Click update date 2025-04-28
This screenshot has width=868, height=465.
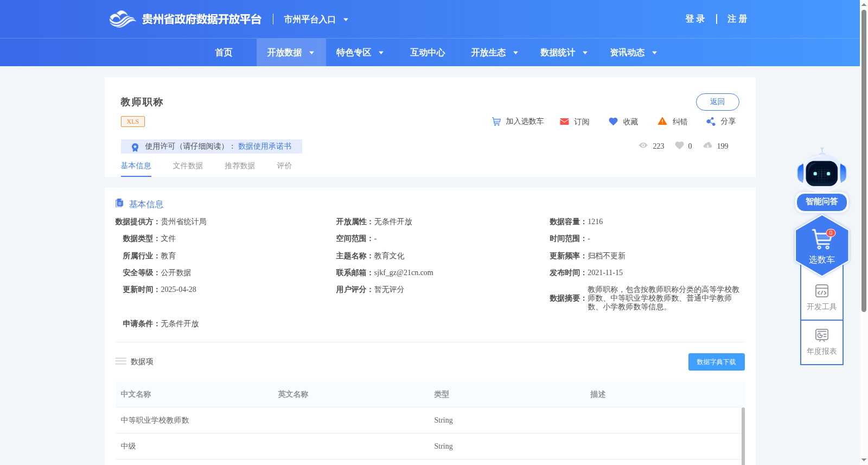pos(178,290)
